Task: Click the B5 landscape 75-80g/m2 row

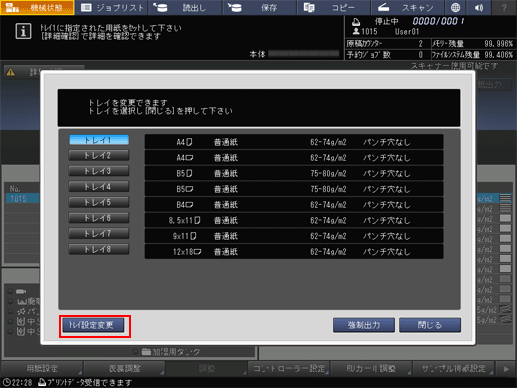Action: point(294,189)
